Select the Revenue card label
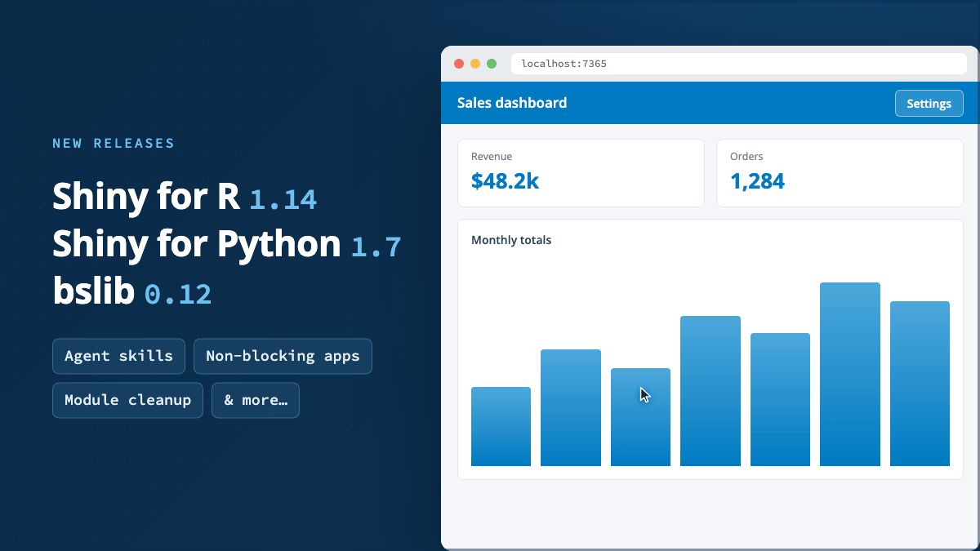 coord(492,156)
